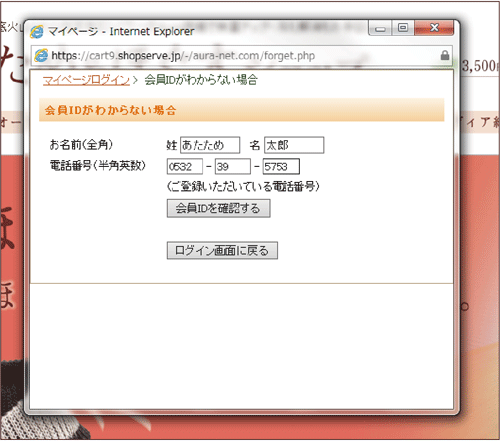Maximize the マイページ popup window
500x441 pixels.
point(403,28)
